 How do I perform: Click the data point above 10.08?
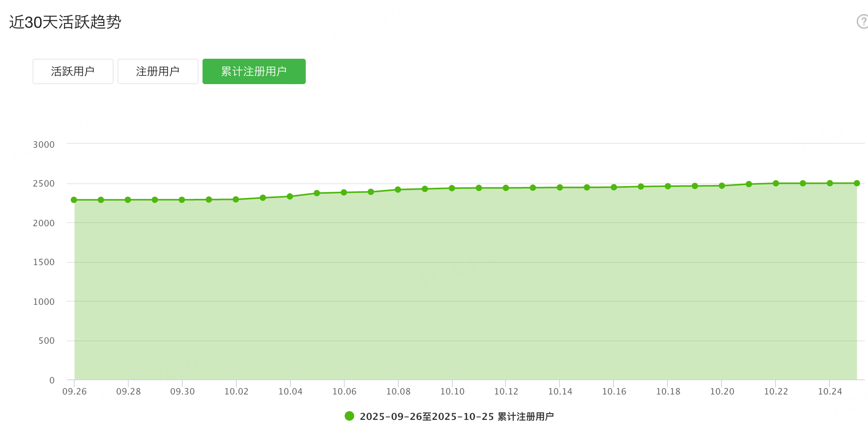tap(398, 190)
